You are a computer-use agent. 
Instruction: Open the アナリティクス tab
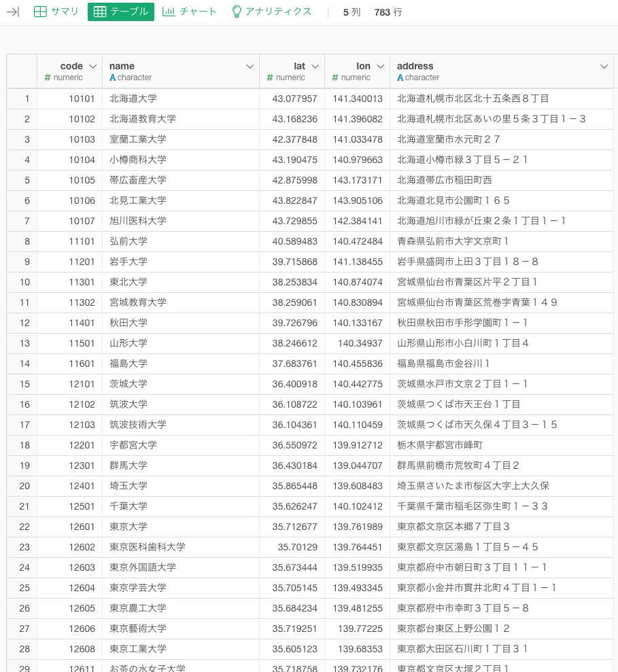[x=271, y=12]
